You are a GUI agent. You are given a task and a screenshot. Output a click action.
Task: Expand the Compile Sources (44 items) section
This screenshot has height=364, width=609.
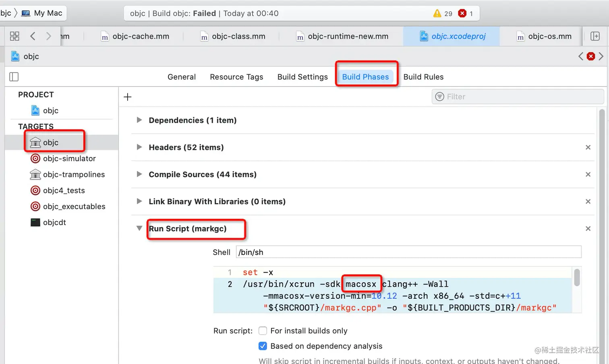click(139, 174)
